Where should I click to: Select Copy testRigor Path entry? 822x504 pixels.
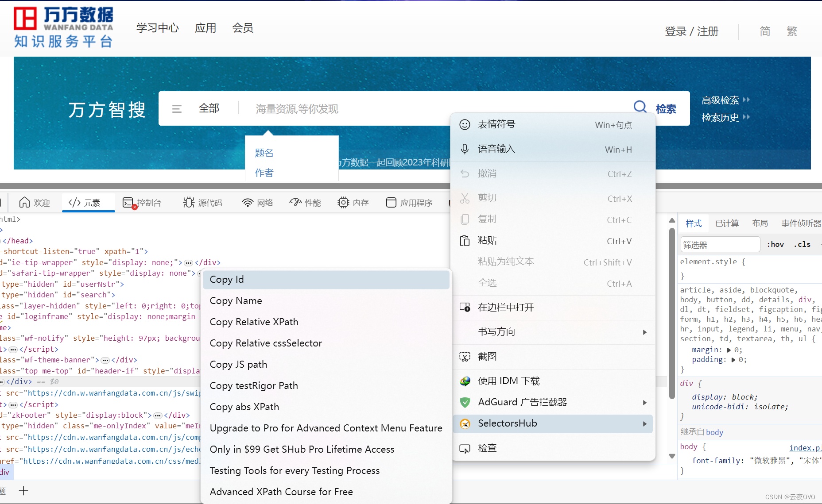tap(326, 386)
